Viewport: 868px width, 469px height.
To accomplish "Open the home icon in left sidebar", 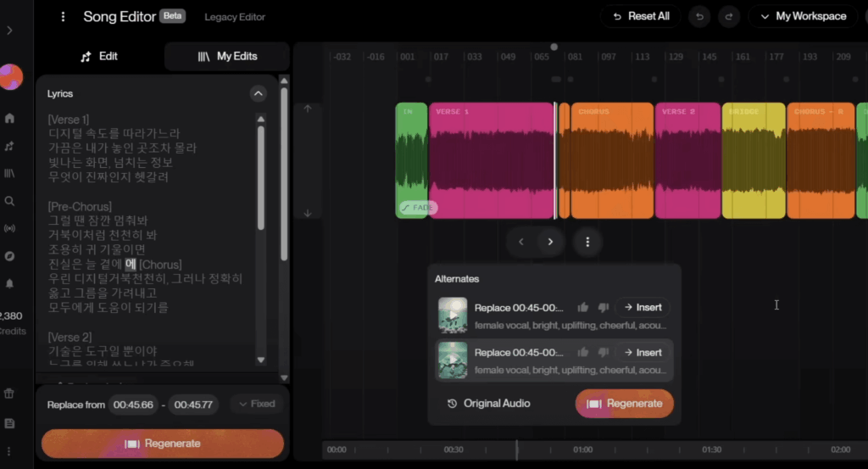I will click(x=10, y=119).
